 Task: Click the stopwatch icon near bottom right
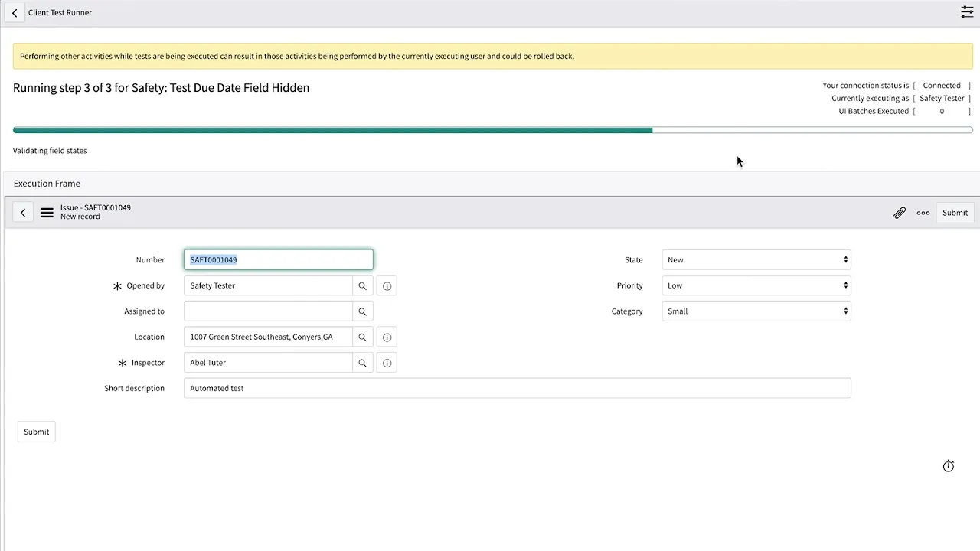(x=949, y=466)
